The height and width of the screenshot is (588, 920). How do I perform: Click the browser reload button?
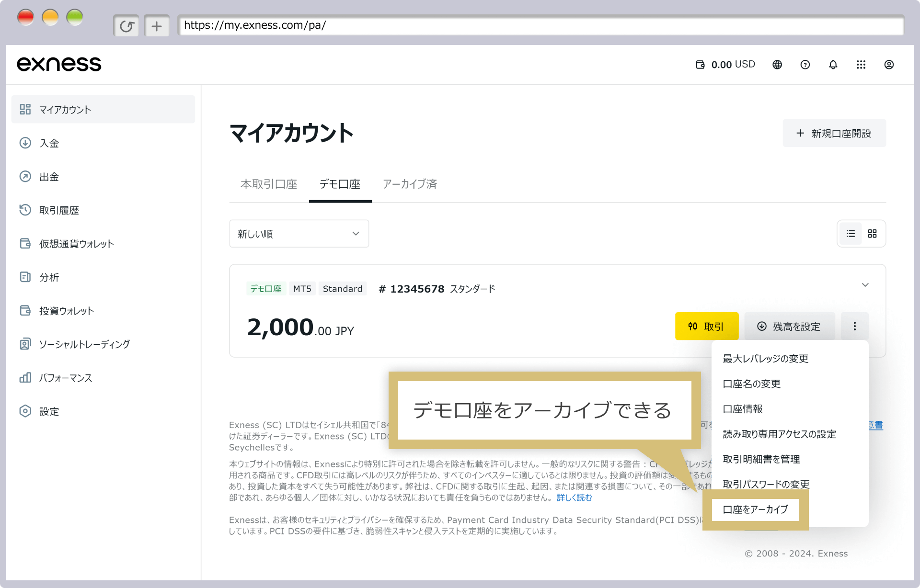126,26
